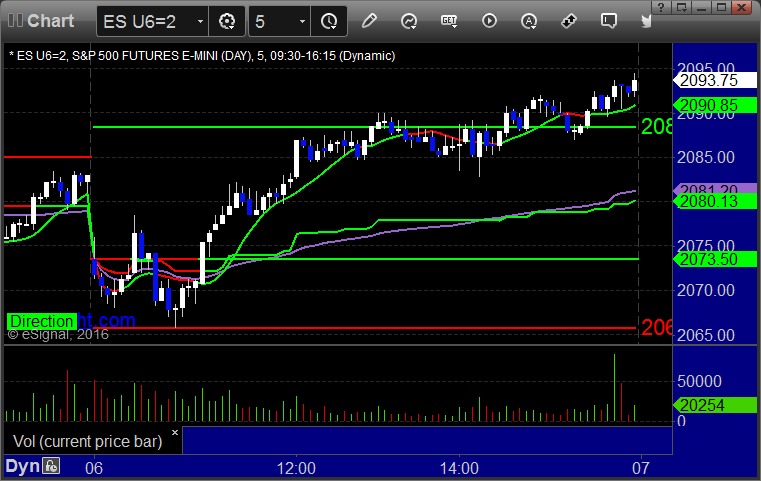Minimize the Chart window

[x=702, y=8]
